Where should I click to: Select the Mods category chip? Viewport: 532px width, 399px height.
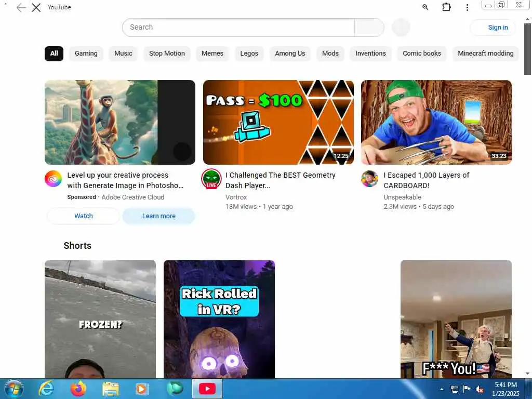click(330, 54)
